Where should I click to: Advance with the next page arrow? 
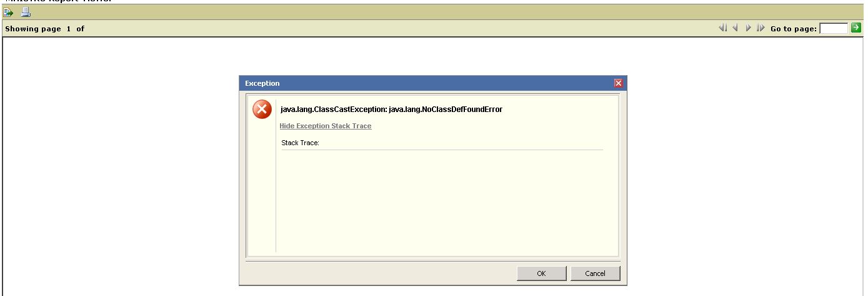pos(749,28)
